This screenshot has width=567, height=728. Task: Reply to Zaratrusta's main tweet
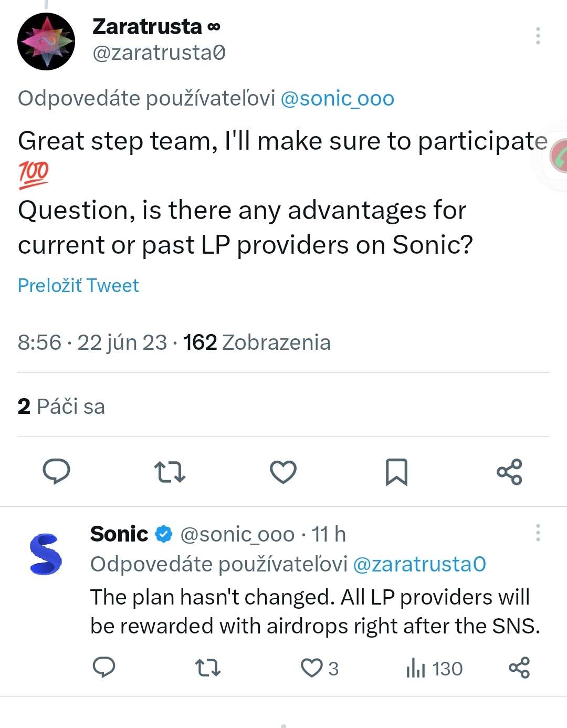point(56,471)
